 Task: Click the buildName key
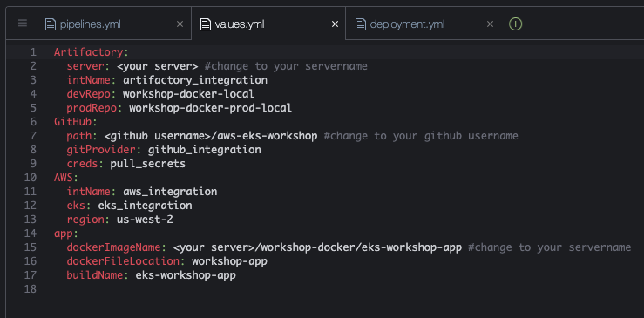[x=95, y=275]
